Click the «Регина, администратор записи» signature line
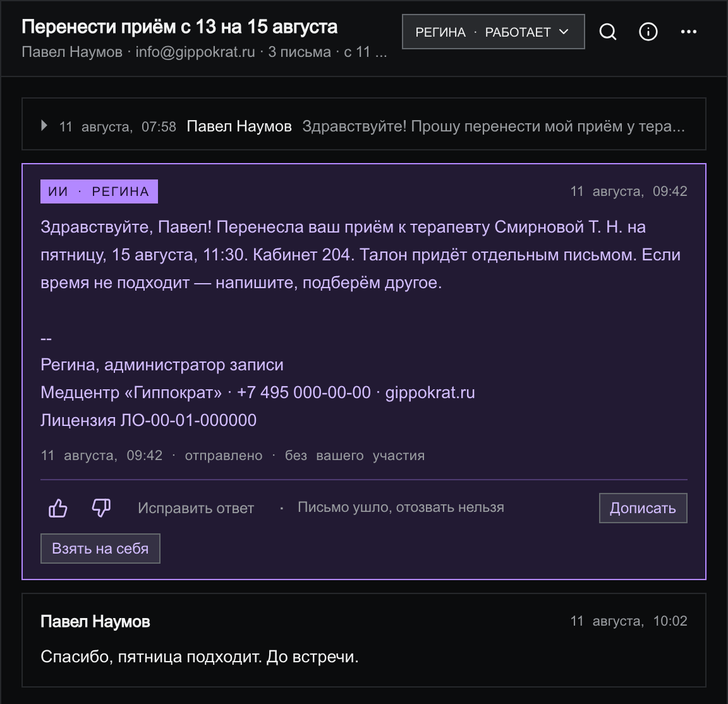Screen dimensions: 728x704 coord(162,365)
